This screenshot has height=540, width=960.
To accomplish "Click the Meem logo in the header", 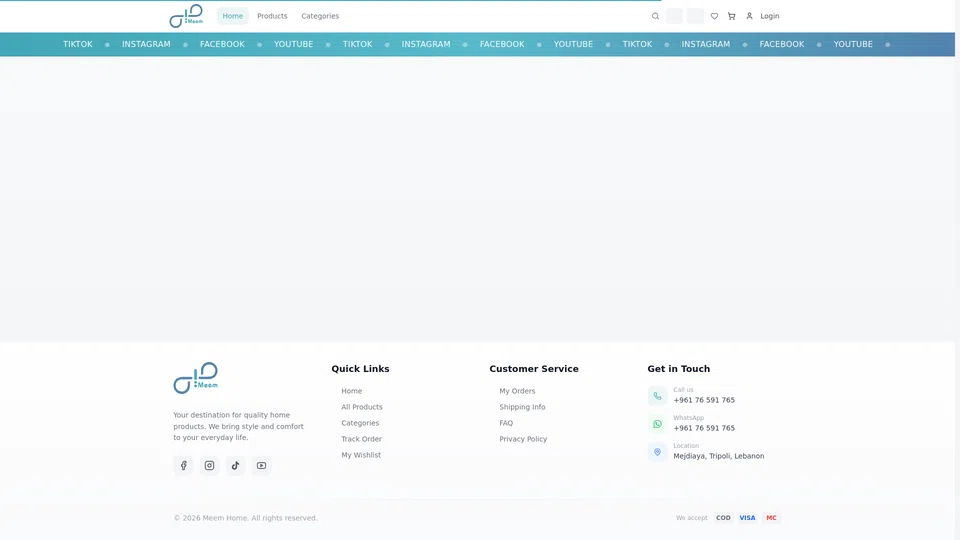I will click(186, 16).
